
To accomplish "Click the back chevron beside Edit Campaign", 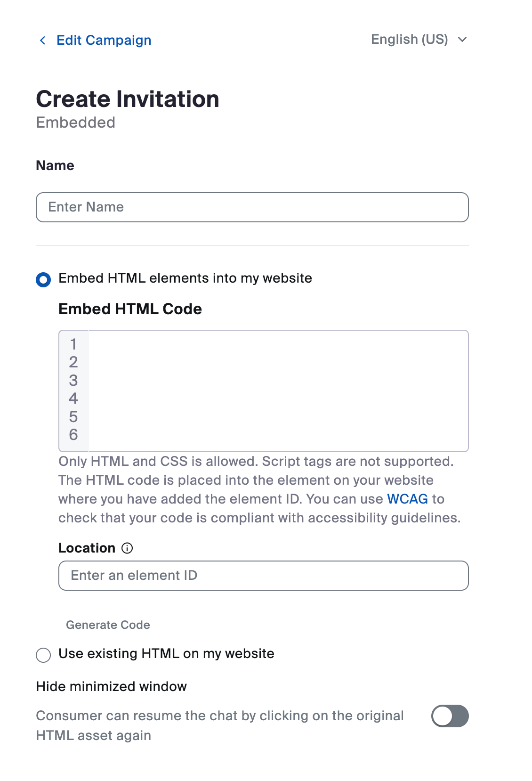I will pyautogui.click(x=43, y=40).
